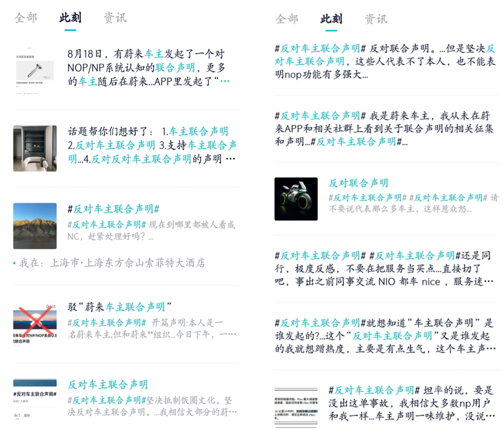Open text 现在到哪里都被人看成NC
504x436 pixels.
click(151, 231)
